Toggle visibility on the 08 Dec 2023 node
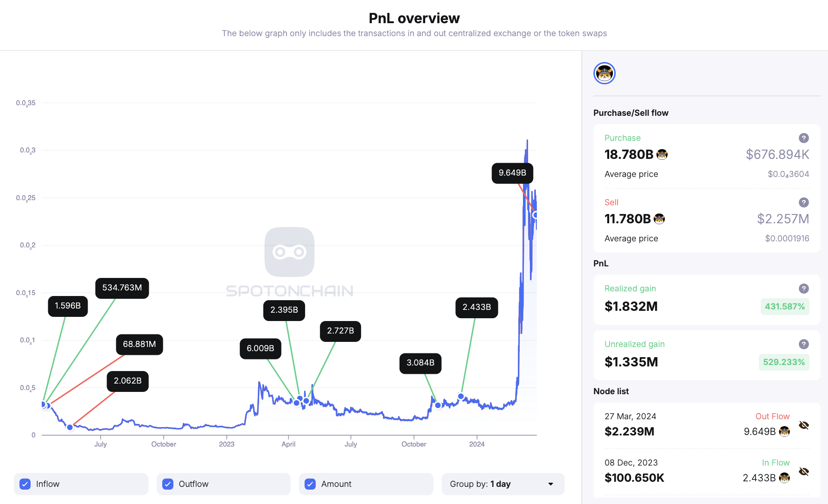Image resolution: width=828 pixels, height=504 pixels. click(804, 471)
